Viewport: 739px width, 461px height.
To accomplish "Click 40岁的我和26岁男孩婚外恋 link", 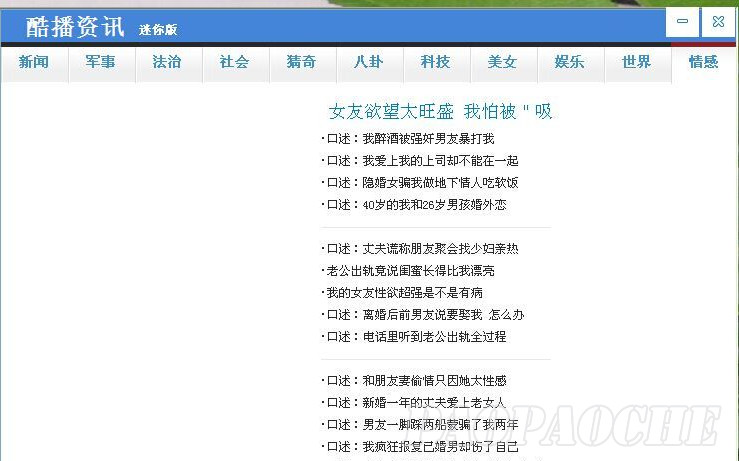I will 416,205.
